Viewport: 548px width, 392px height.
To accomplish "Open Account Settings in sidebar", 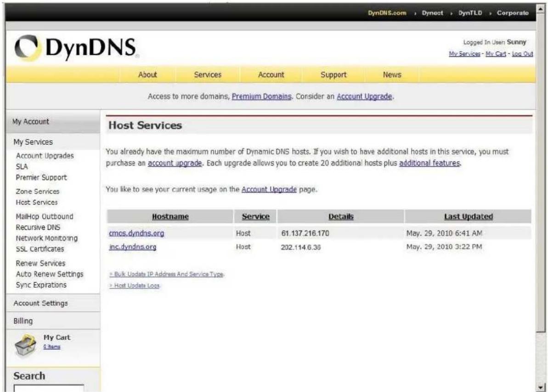I will pos(40,303).
